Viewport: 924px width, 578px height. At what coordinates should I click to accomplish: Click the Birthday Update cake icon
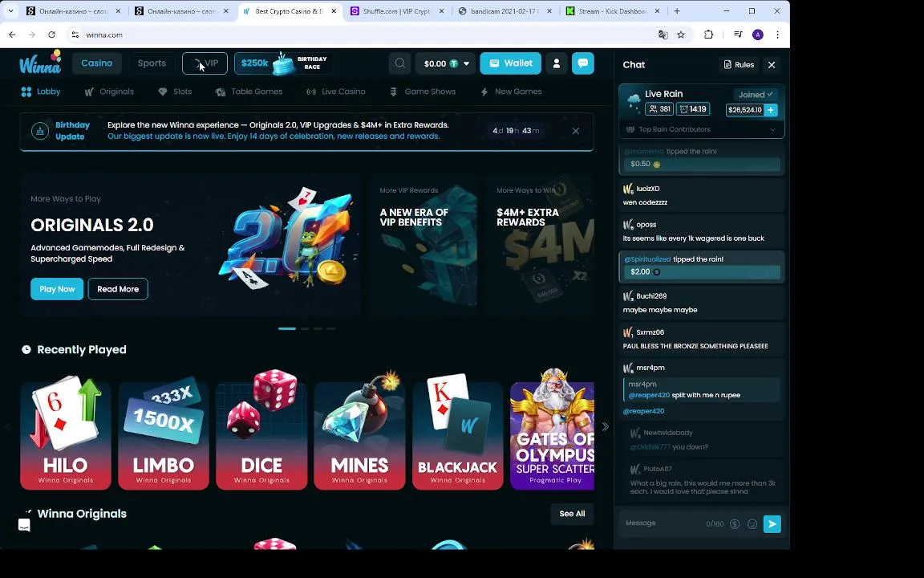click(40, 131)
